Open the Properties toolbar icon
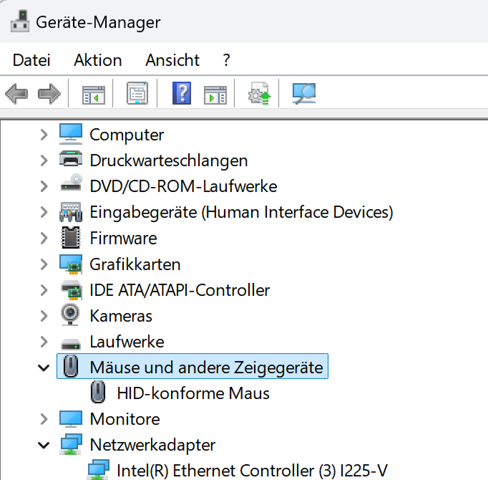This screenshot has height=480, width=488. tap(137, 94)
